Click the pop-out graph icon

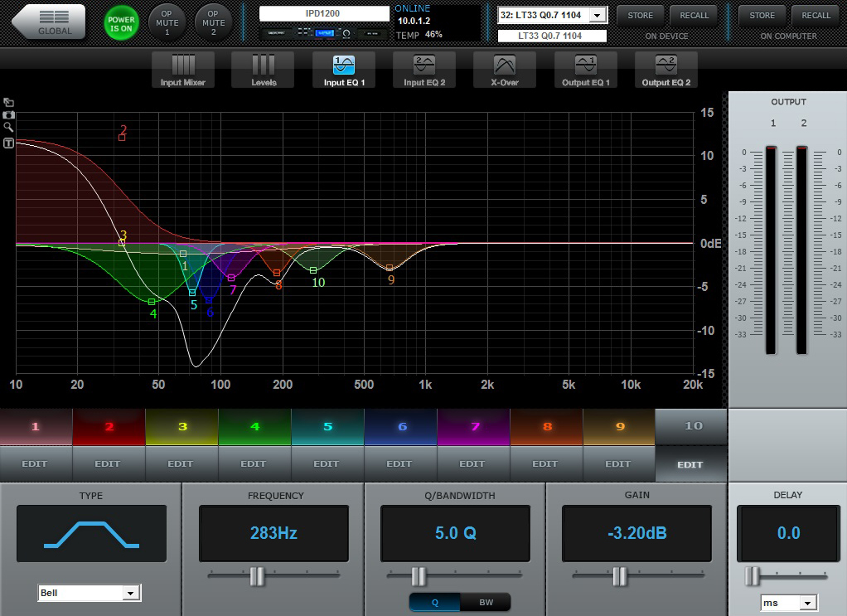8,102
